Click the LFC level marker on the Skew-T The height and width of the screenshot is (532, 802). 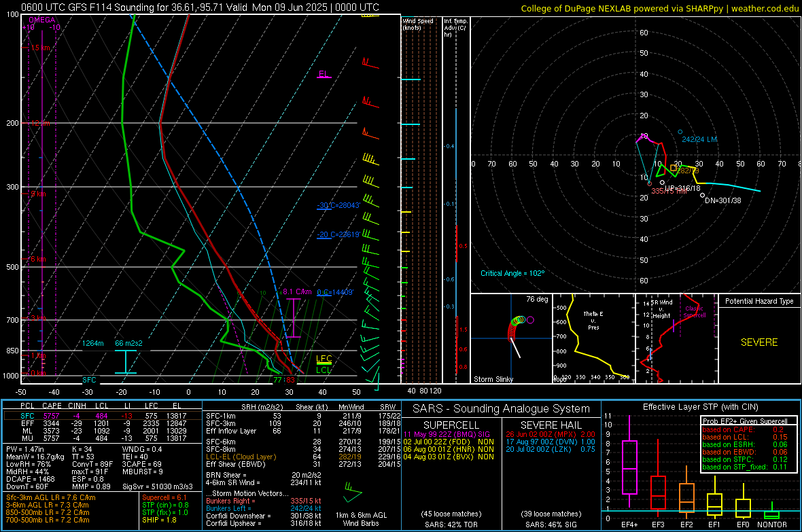tap(324, 359)
